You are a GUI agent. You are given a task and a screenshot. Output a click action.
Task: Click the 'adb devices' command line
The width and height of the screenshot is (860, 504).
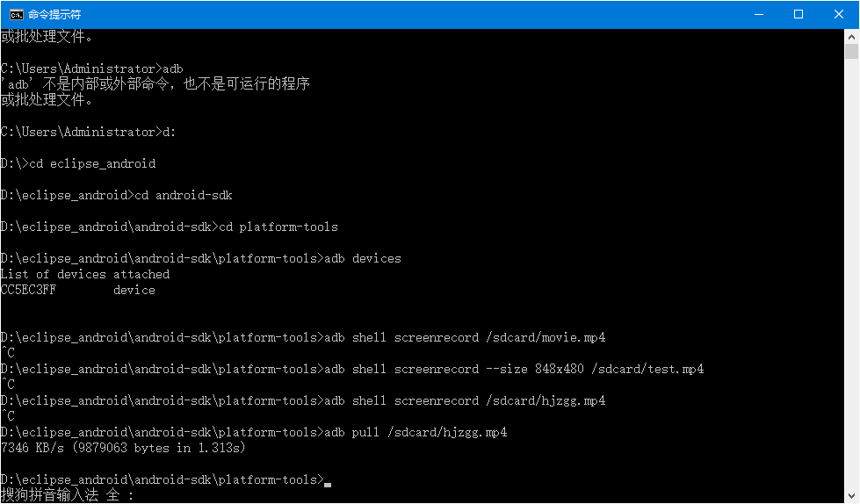click(x=201, y=258)
